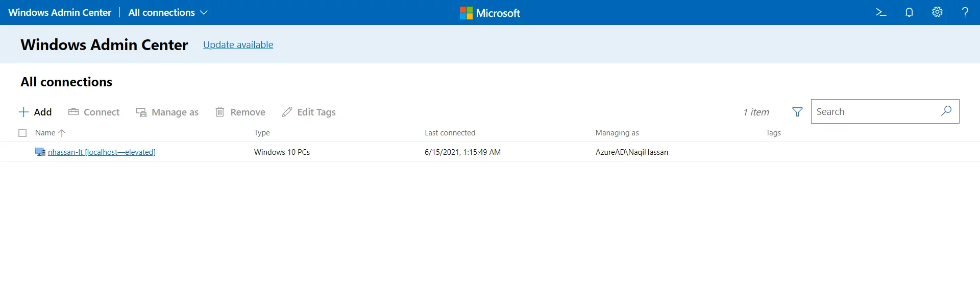Open the notifications bell
The image size is (980, 304).
[x=909, y=12]
